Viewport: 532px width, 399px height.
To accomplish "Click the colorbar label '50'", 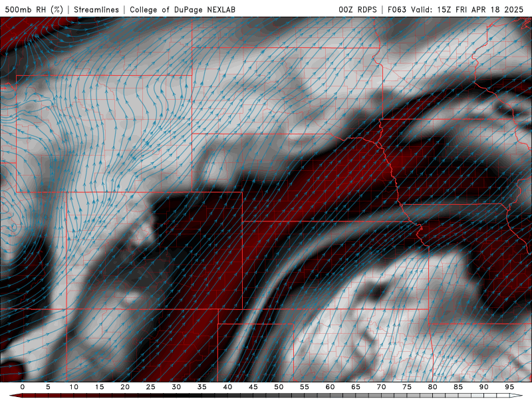I will (279, 387).
